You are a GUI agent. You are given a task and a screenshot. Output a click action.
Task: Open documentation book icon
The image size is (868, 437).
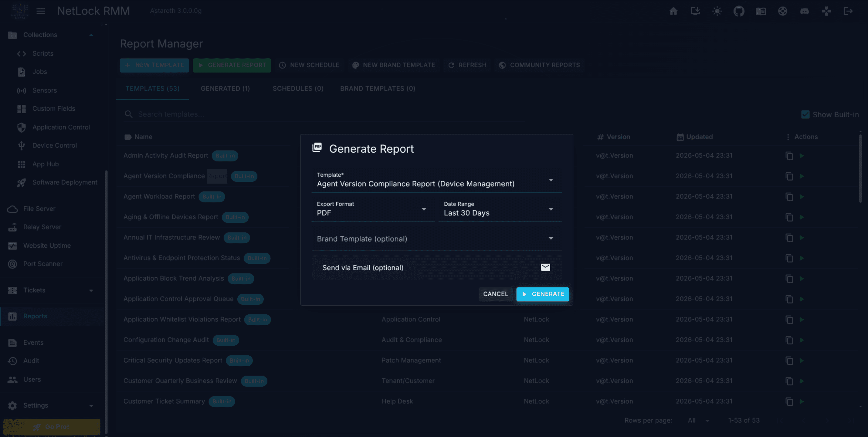[761, 11]
